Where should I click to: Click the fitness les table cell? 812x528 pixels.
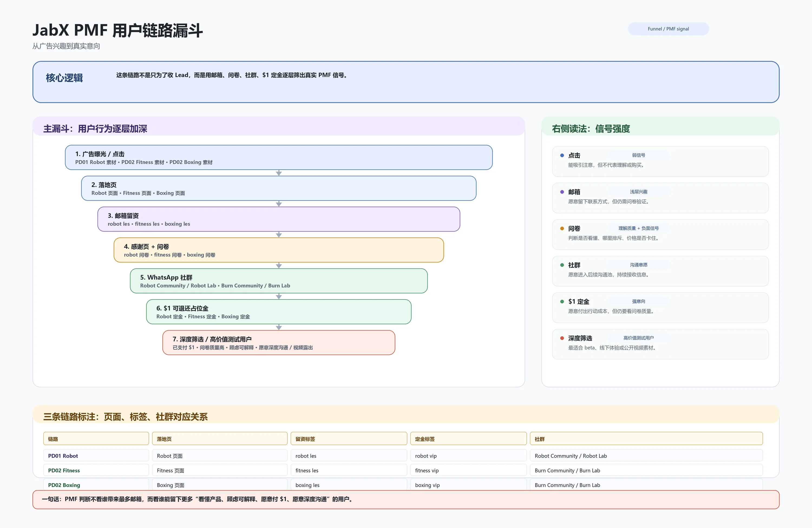pyautogui.click(x=349, y=470)
